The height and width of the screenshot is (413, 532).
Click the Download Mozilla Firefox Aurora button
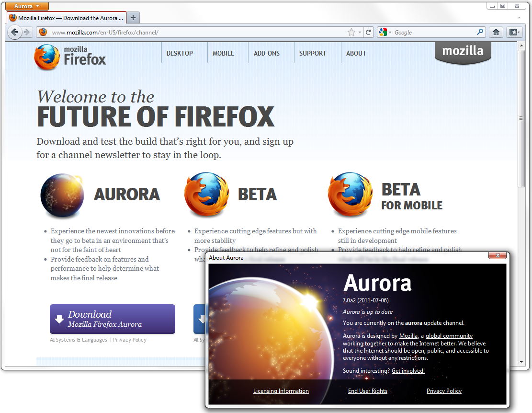click(x=112, y=319)
